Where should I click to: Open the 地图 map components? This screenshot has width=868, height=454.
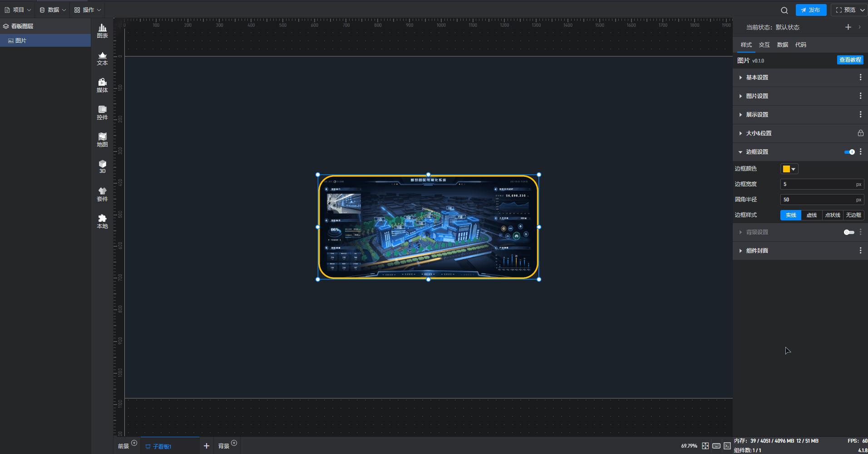point(102,140)
